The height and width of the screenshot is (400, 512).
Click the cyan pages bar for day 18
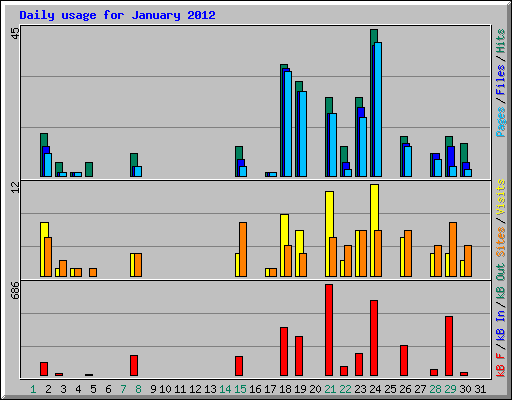coord(288,124)
